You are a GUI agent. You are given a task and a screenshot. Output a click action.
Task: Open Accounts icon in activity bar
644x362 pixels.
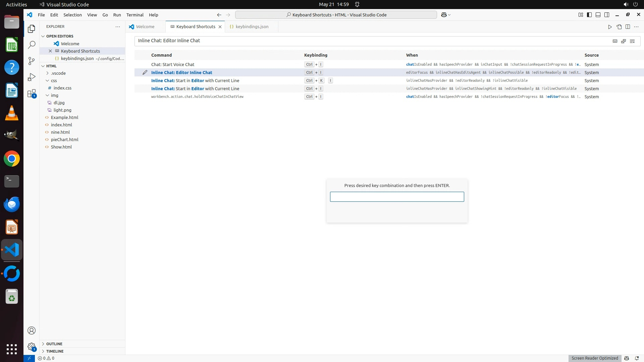click(32, 330)
